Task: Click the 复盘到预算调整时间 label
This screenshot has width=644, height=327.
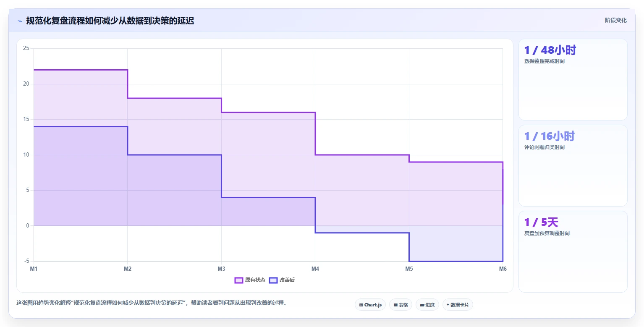Action: coord(547,233)
